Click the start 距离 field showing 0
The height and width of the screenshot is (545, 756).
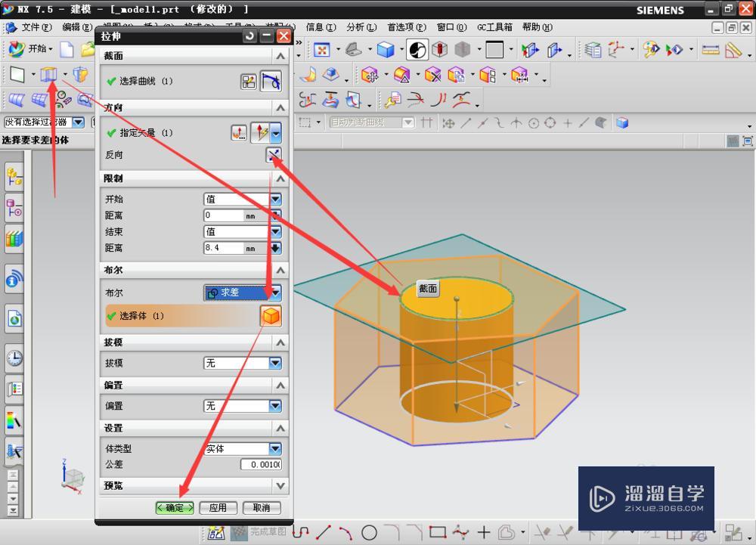click(x=224, y=215)
